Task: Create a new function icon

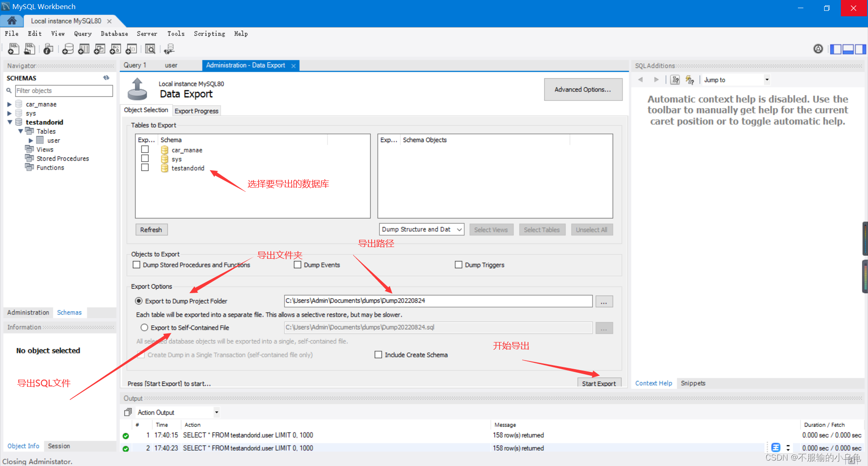Action: [x=132, y=48]
